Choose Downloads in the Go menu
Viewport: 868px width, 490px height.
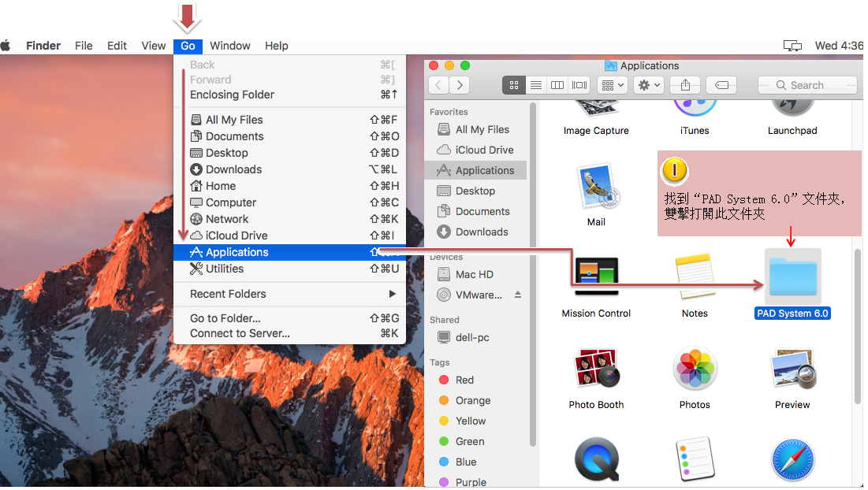(289, 169)
